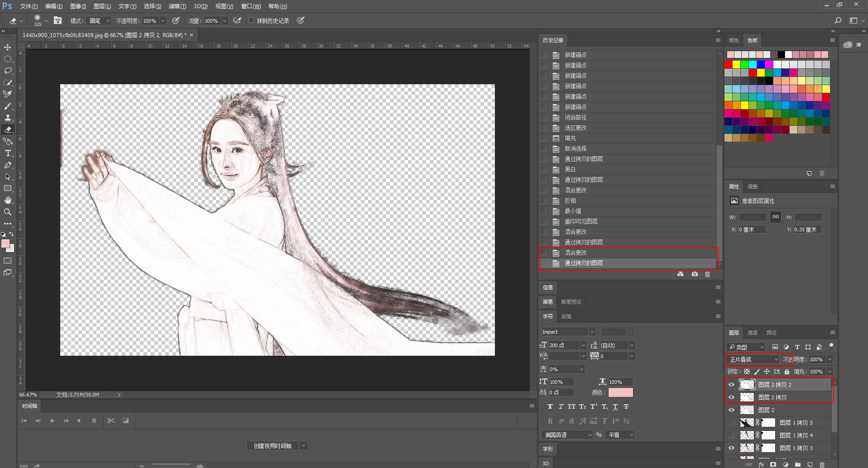Select the Move tool
868x468 pixels.
[x=8, y=47]
